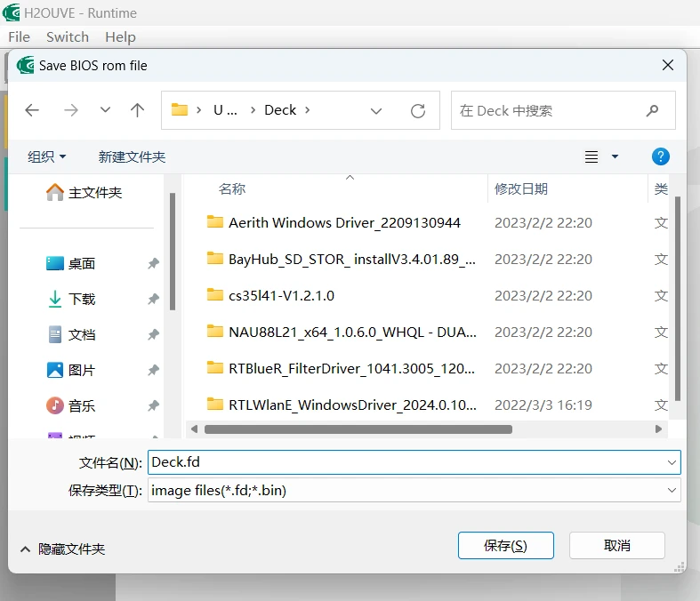Select the Music (音乐) folder in sidebar
Screen dimensions: 700x601
point(82,405)
